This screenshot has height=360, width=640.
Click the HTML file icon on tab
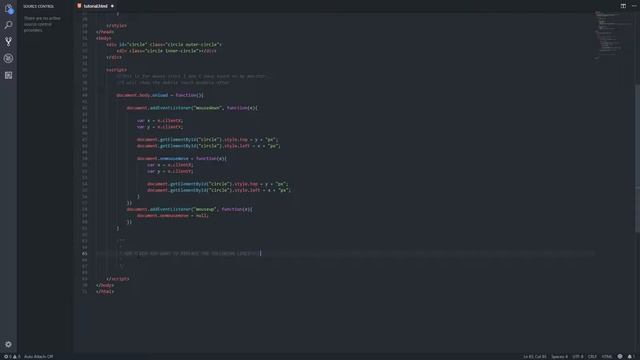[x=79, y=6]
